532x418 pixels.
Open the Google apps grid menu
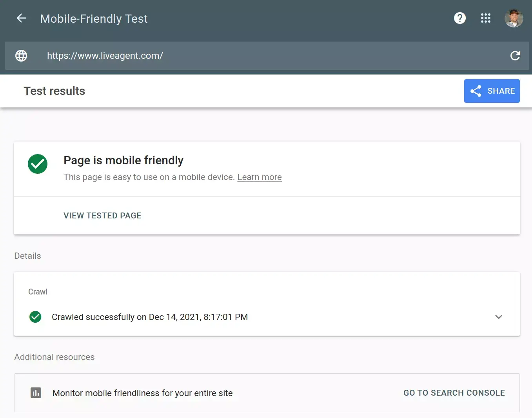(485, 18)
